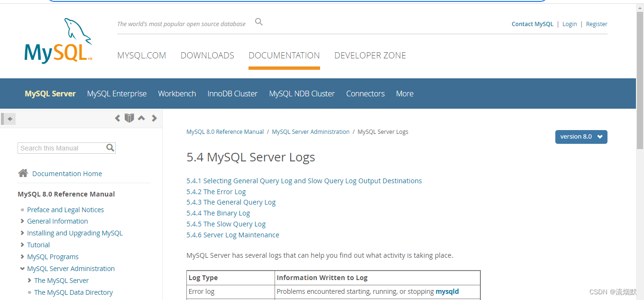Open MYSQL.COM tab

[x=141, y=56]
